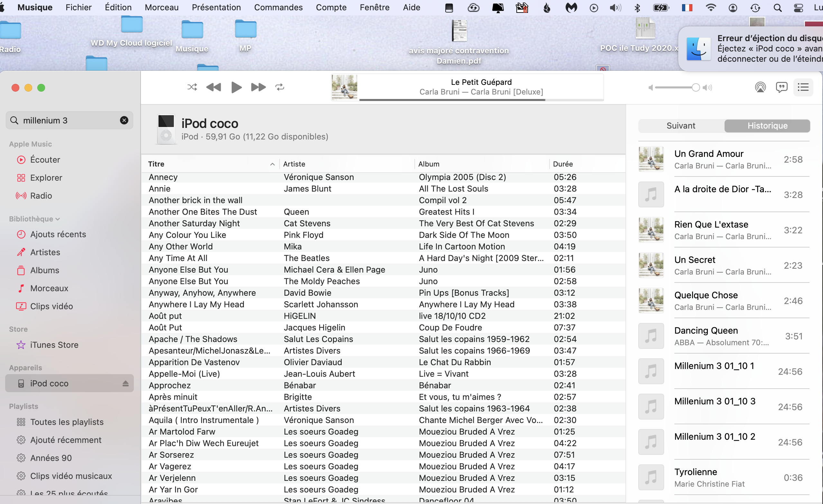Open AirPlay output selector
The image size is (823, 504).
point(760,87)
